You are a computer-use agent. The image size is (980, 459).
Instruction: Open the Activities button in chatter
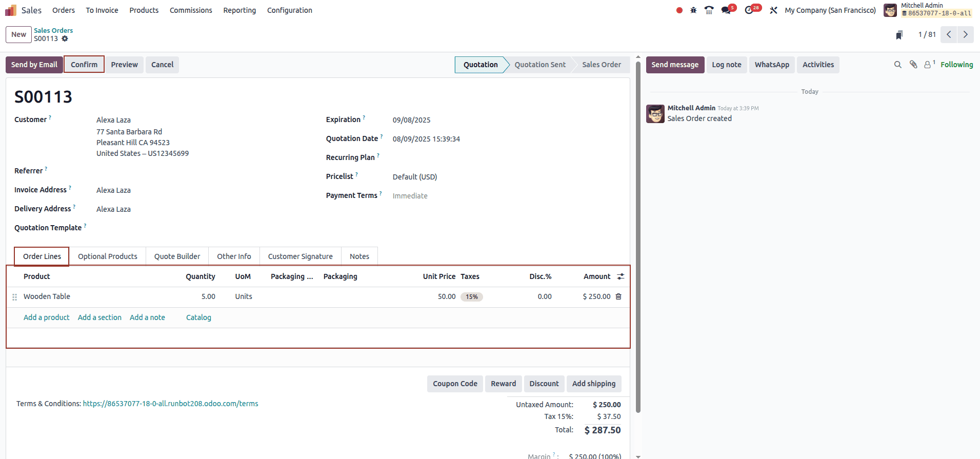(818, 65)
